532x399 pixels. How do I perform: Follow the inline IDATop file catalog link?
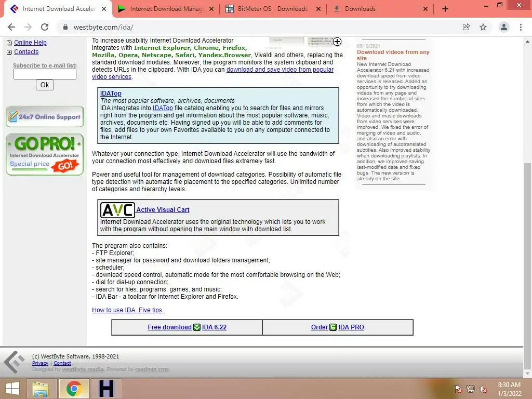pyautogui.click(x=163, y=108)
